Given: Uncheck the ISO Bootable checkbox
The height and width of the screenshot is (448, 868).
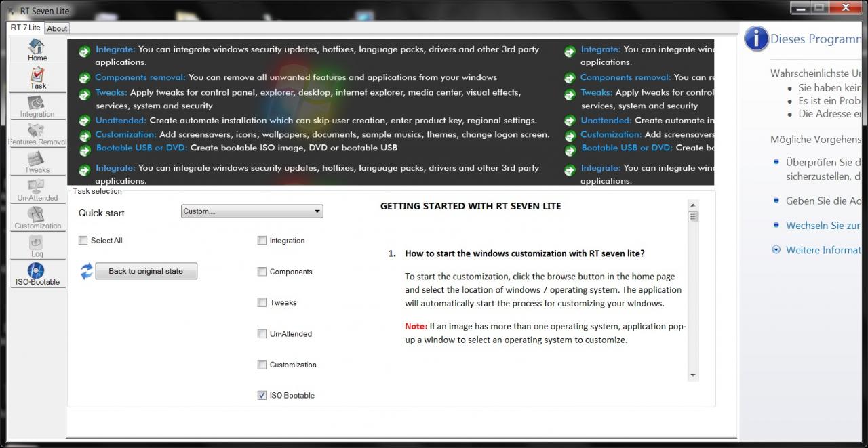Looking at the screenshot, I should tap(262, 395).
